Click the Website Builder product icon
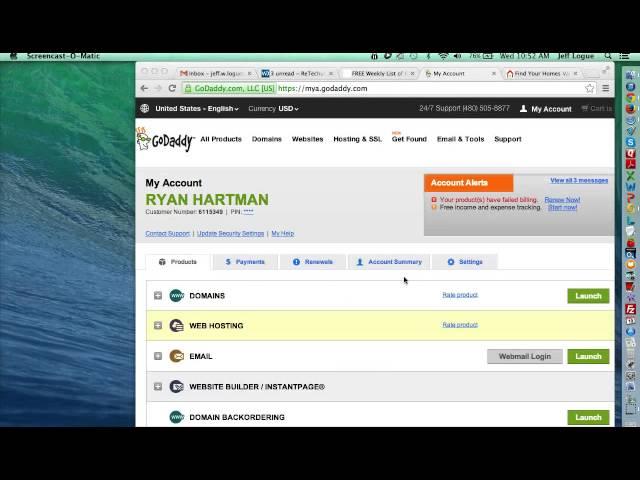640x480 pixels. pos(176,386)
